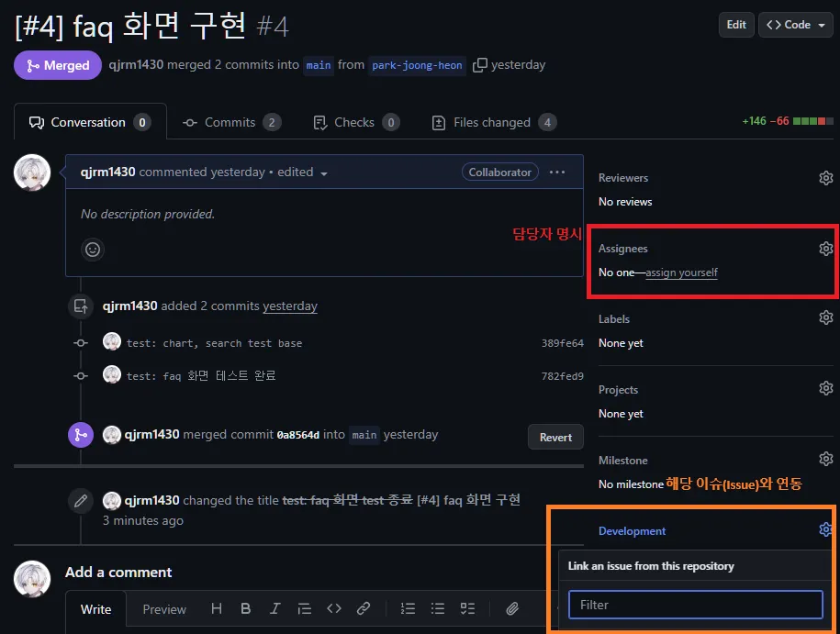The height and width of the screenshot is (634, 840).
Task: Open the Assignees gear settings
Action: pos(825,249)
